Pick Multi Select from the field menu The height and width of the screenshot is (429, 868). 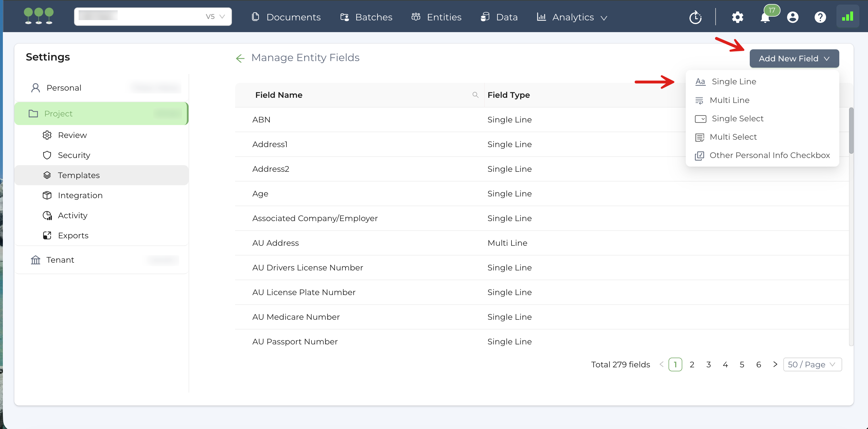[733, 137]
